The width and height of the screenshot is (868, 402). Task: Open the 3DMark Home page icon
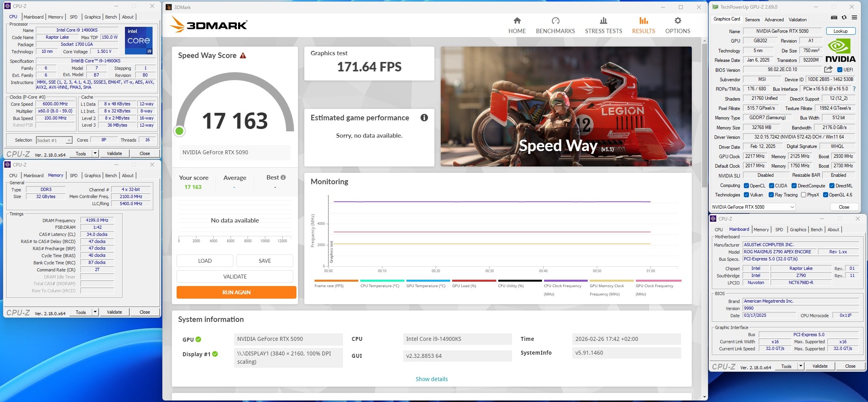click(517, 21)
